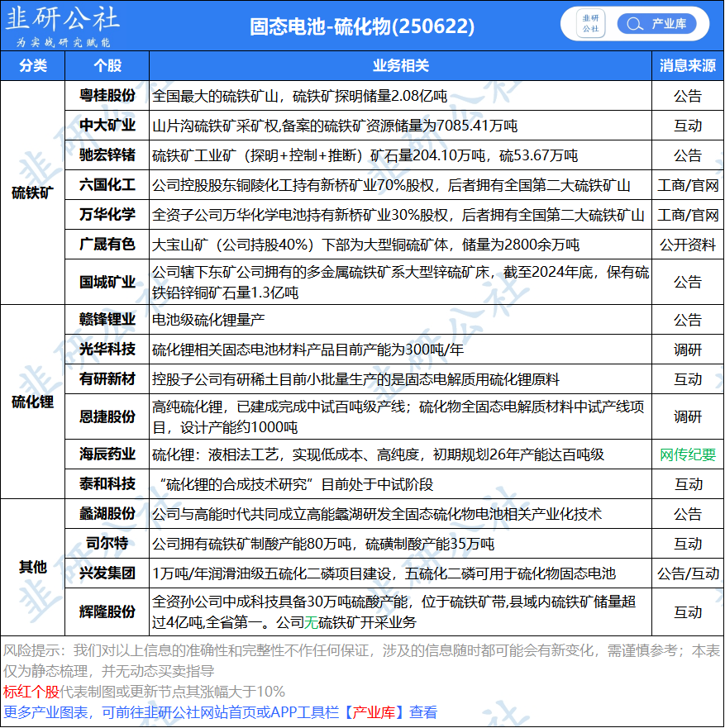Screen dimensions: 725x728
Task: Click 有研稀土 description for 有研新材
Action: (x=355, y=379)
